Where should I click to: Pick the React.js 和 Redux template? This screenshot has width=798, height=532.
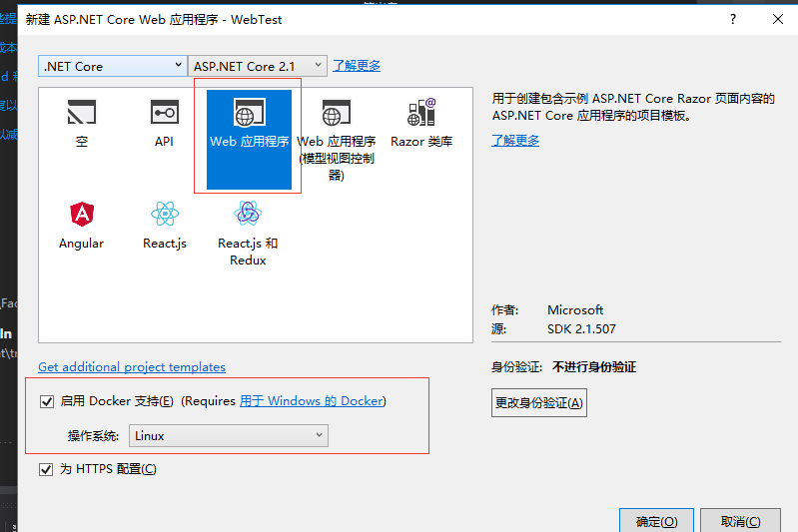(248, 234)
